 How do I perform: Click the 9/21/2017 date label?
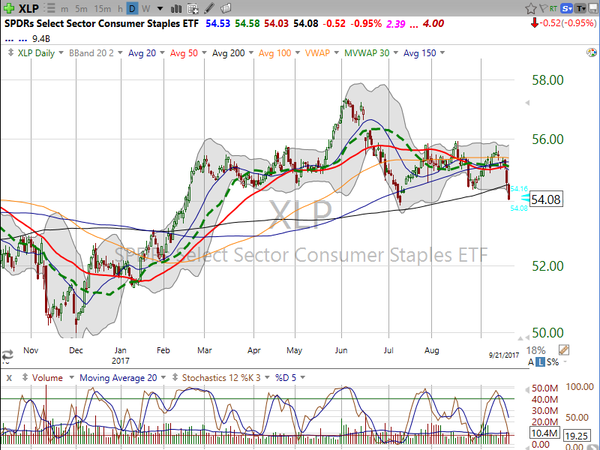point(504,355)
